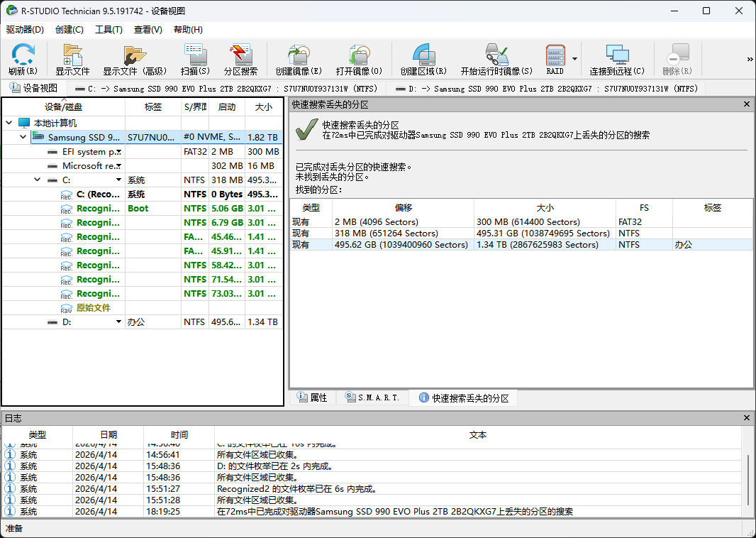
Task: Start a 分区搜索 partition search
Action: point(241,58)
